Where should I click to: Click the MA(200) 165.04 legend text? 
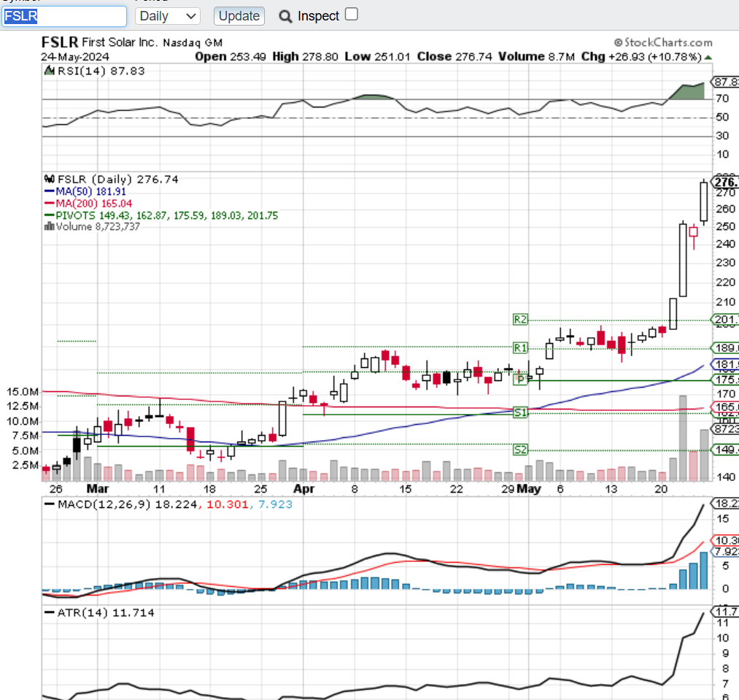pos(94,204)
